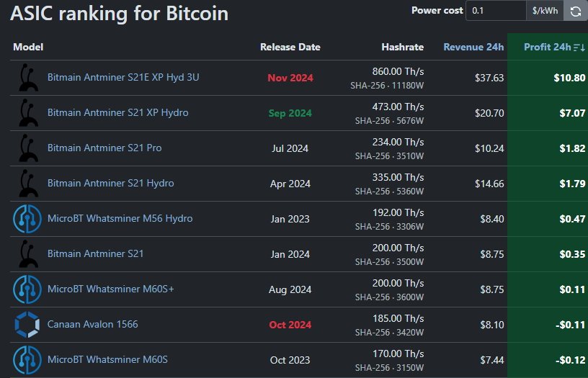Click the 234.00 Th/s hashrate value
The image size is (588, 378).
(x=398, y=142)
